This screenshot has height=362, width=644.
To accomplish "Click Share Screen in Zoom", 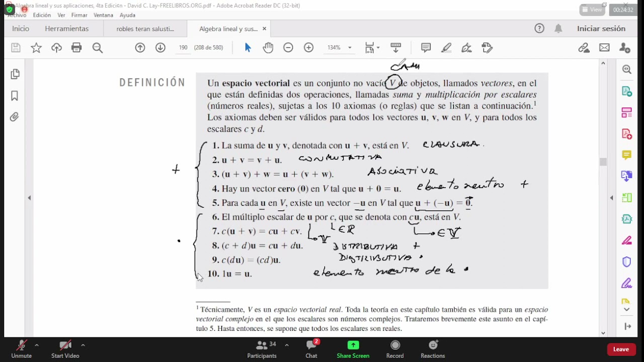I will click(353, 349).
